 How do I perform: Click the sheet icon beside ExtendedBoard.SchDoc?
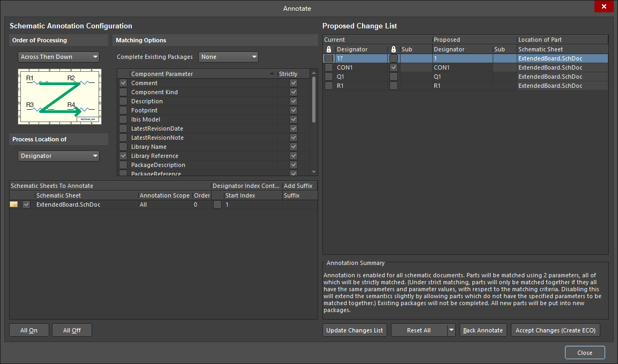pyautogui.click(x=14, y=204)
